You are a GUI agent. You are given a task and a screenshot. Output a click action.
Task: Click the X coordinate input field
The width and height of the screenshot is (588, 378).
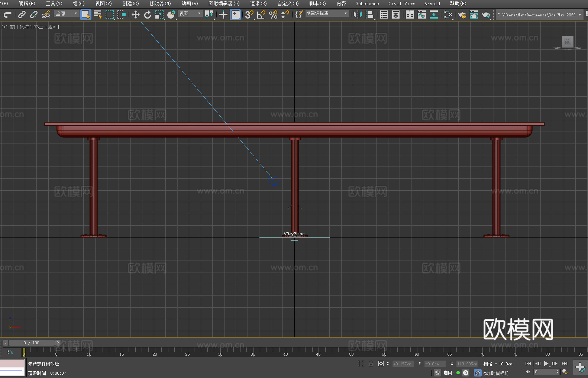[x=402, y=364]
